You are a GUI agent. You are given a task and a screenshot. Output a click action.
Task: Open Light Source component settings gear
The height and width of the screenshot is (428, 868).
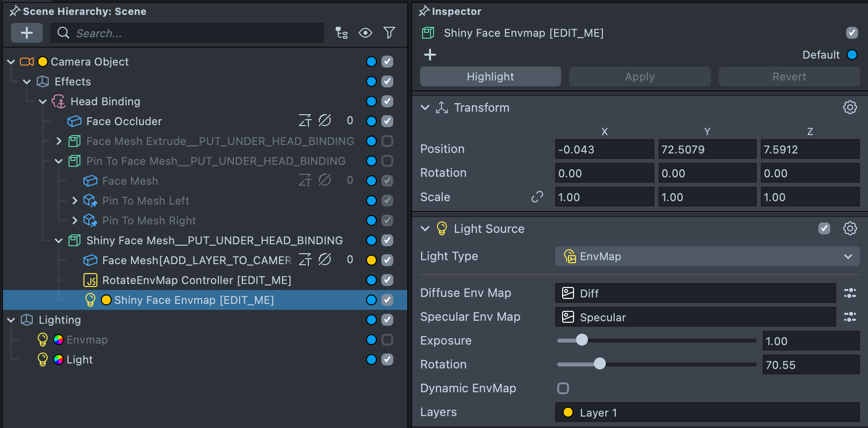(x=850, y=229)
